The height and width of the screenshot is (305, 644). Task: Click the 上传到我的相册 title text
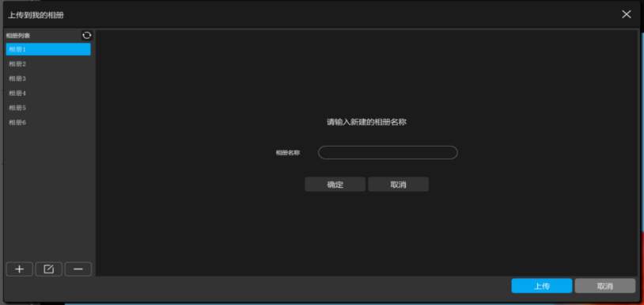36,15
